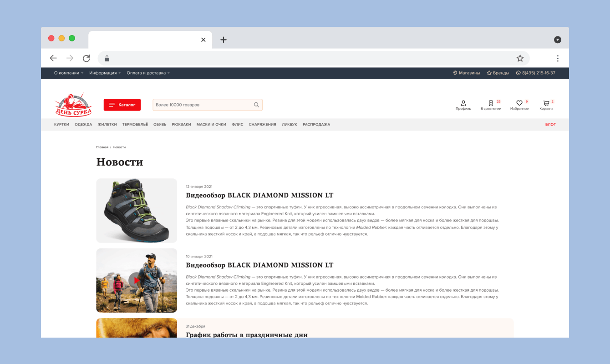
Task: Click the Главная breadcrumb link
Action: 102,147
